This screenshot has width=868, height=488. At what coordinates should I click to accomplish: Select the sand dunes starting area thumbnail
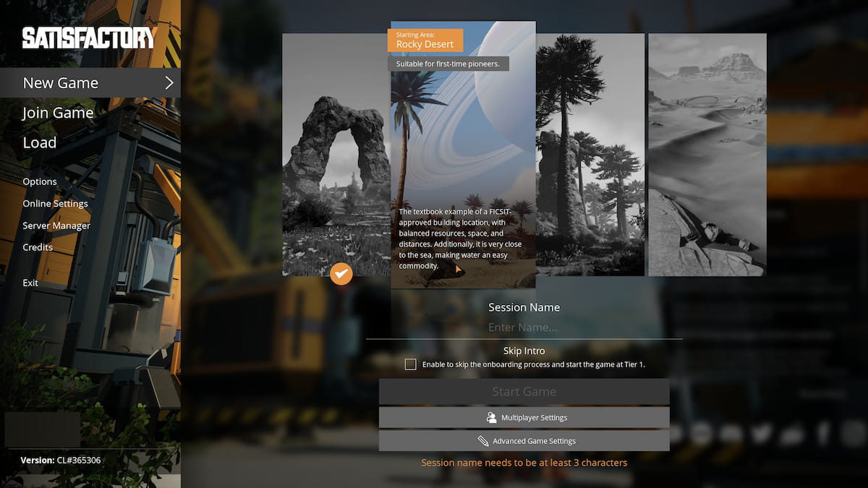point(707,155)
